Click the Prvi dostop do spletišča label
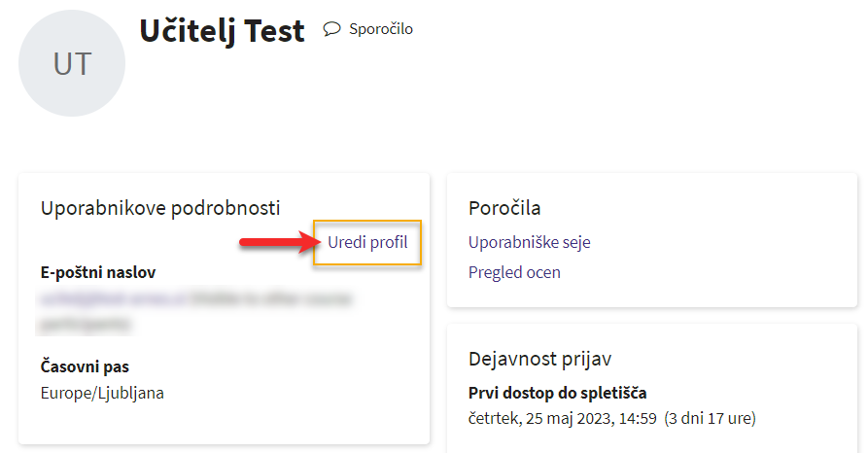 click(558, 393)
